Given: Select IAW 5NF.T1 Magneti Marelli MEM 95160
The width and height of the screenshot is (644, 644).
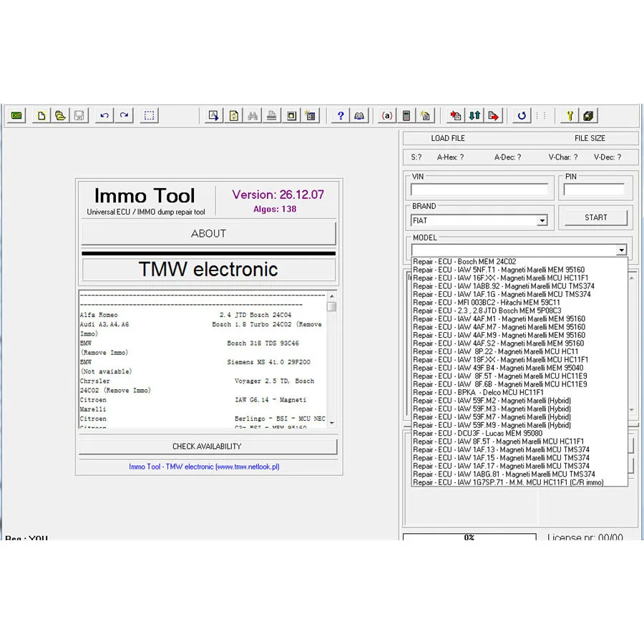Looking at the screenshot, I should click(x=519, y=270).
